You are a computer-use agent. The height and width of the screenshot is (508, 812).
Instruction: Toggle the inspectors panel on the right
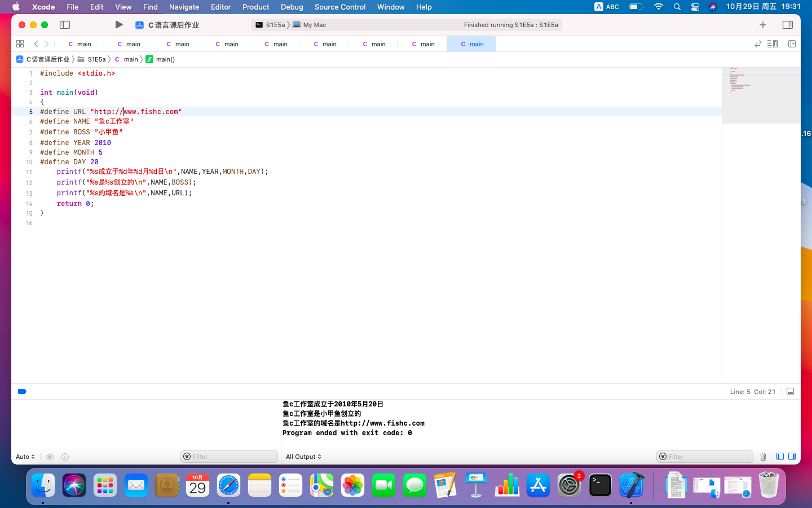coord(788,25)
